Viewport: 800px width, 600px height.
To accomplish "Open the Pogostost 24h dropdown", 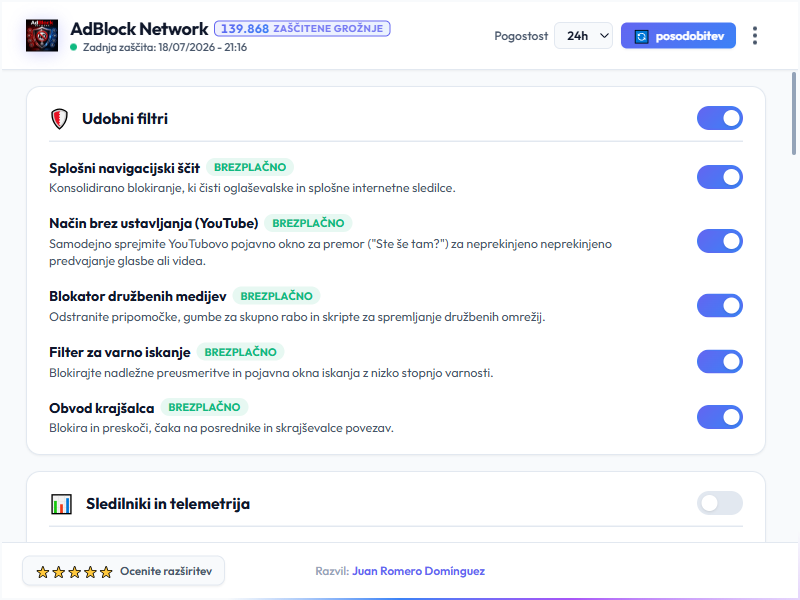I will [583, 36].
